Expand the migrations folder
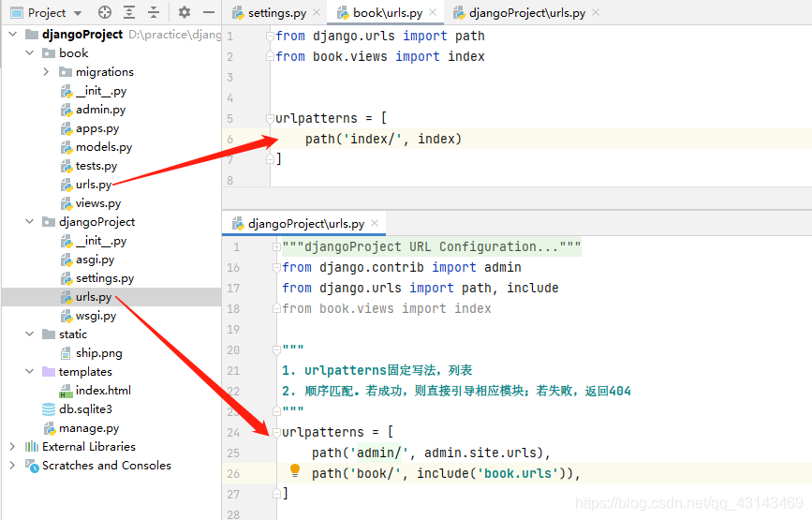Image resolution: width=812 pixels, height=520 pixels. [x=46, y=71]
